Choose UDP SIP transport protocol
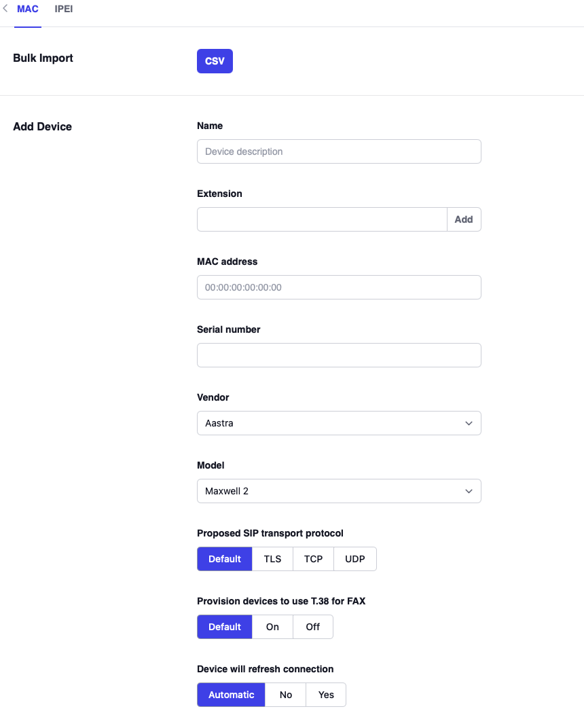The width and height of the screenshot is (584, 728). [x=355, y=559]
